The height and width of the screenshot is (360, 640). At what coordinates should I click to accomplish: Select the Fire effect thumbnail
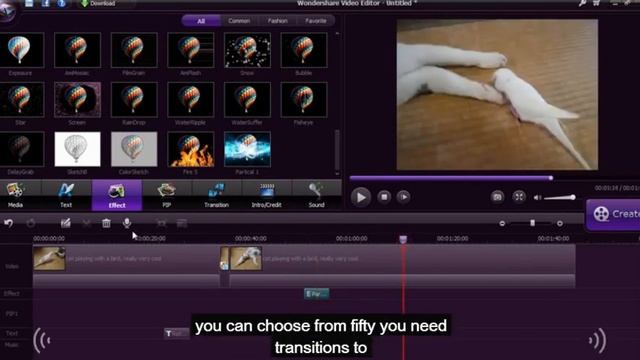coord(191,149)
